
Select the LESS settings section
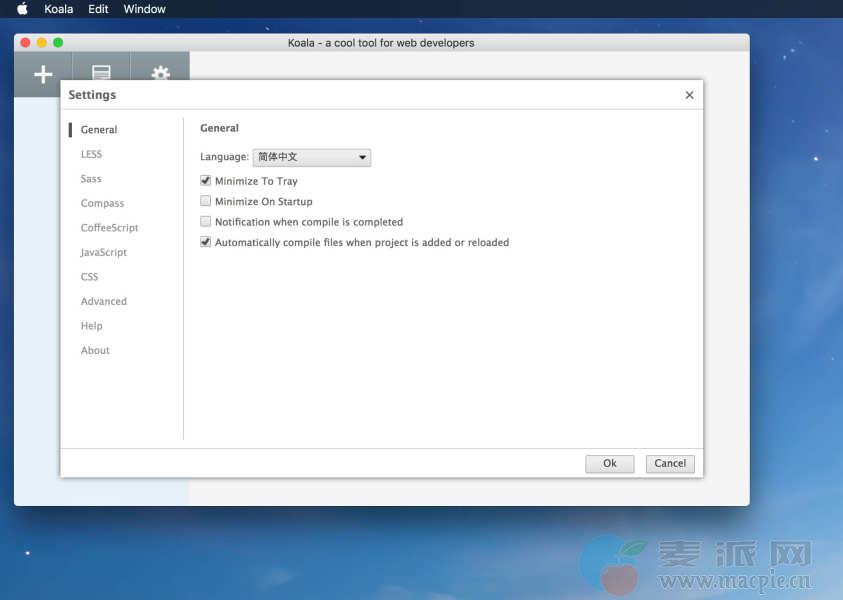[x=91, y=154]
